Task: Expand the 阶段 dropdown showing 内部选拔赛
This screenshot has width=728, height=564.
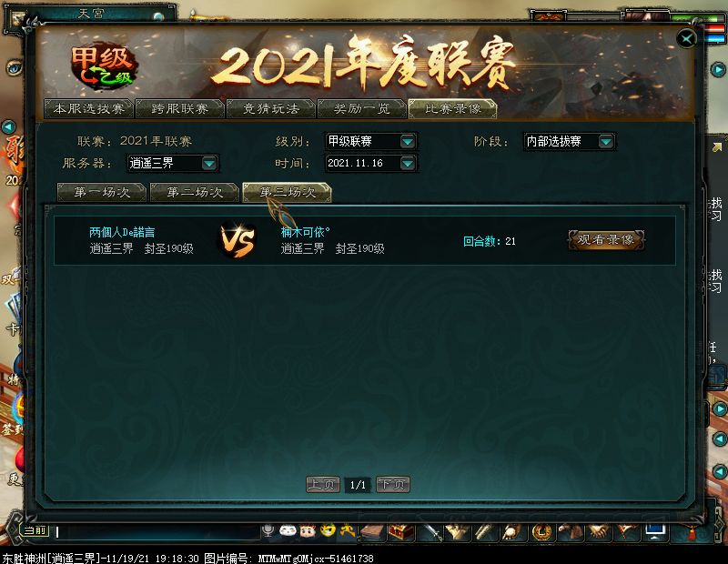Action: (570, 141)
